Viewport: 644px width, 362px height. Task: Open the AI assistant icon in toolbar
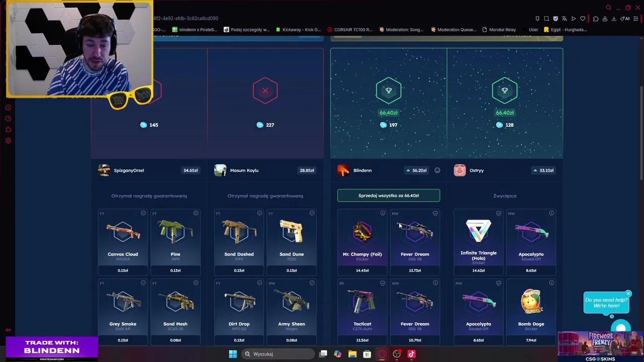625,19
